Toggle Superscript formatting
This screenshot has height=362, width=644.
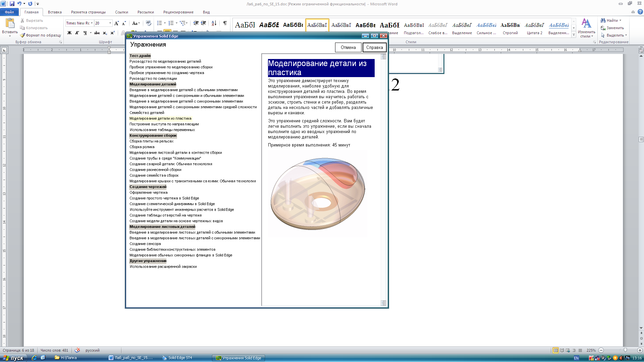click(113, 33)
